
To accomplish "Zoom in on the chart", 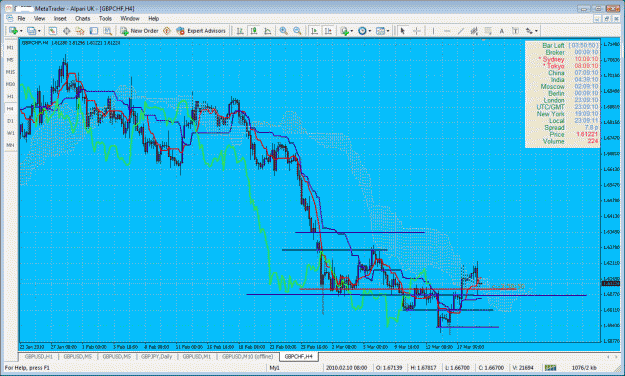I will (283, 31).
